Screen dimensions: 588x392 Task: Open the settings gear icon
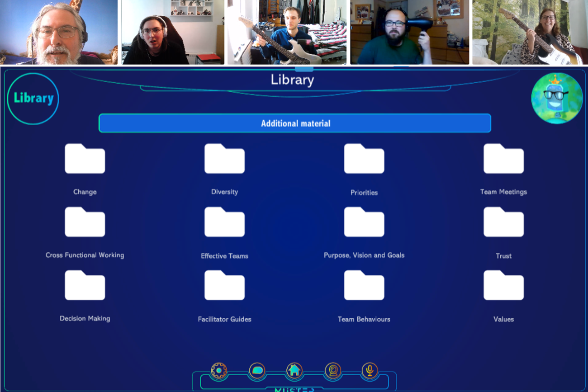tap(219, 371)
